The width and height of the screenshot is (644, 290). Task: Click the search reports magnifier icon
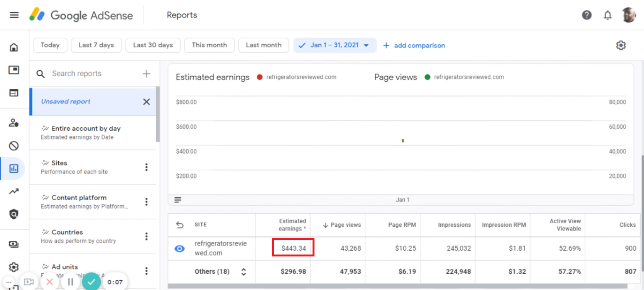click(41, 74)
